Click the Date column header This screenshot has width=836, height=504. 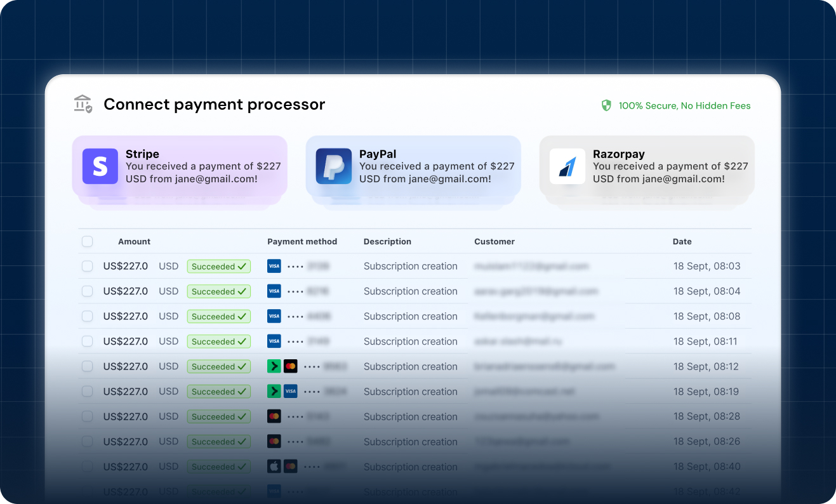click(682, 242)
